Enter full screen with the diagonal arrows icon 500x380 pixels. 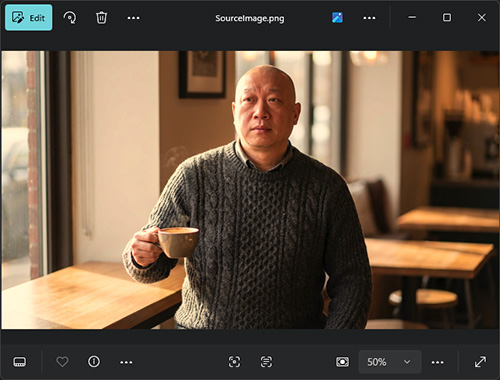pyautogui.click(x=480, y=362)
